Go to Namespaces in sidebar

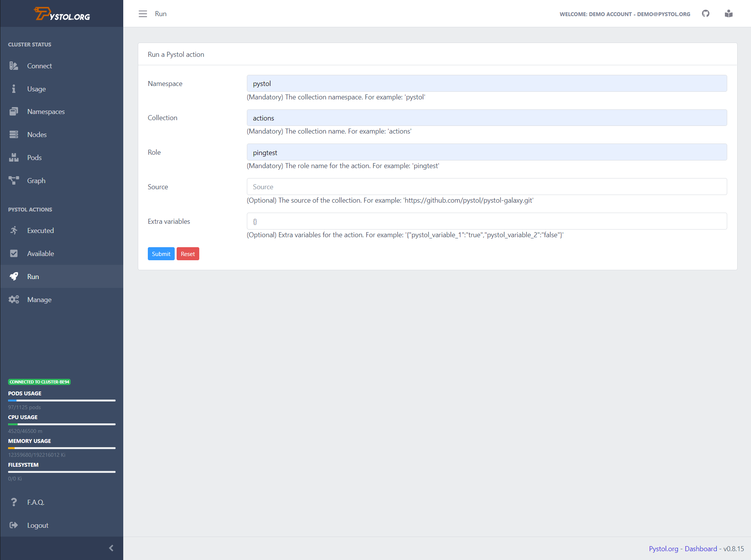click(x=46, y=112)
